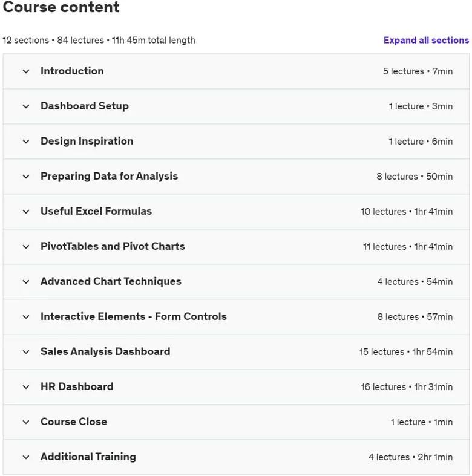
Task: Click 4 lectures • 2hr 1min text
Action: pyautogui.click(x=411, y=457)
